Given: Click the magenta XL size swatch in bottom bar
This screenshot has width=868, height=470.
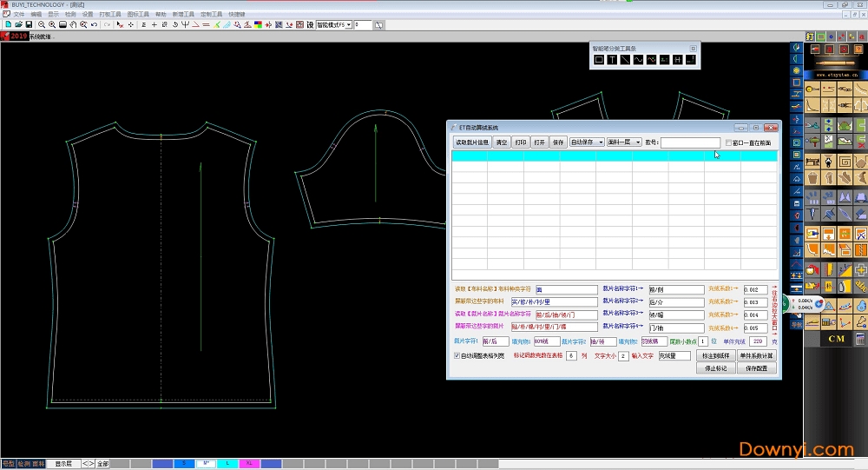Looking at the screenshot, I should (250, 464).
